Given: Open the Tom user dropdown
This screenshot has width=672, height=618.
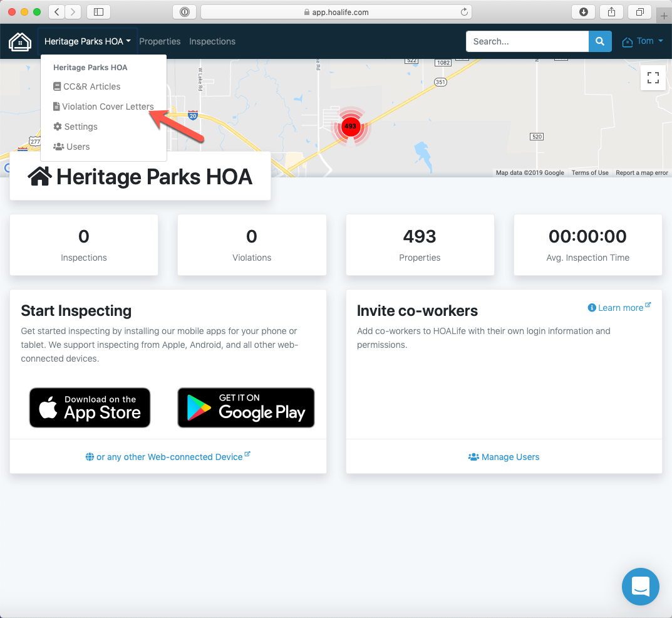Looking at the screenshot, I should pos(643,41).
